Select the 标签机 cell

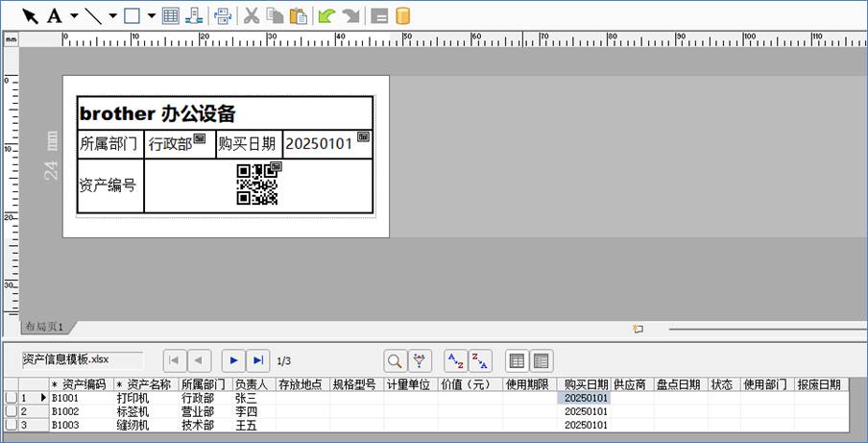[146, 411]
